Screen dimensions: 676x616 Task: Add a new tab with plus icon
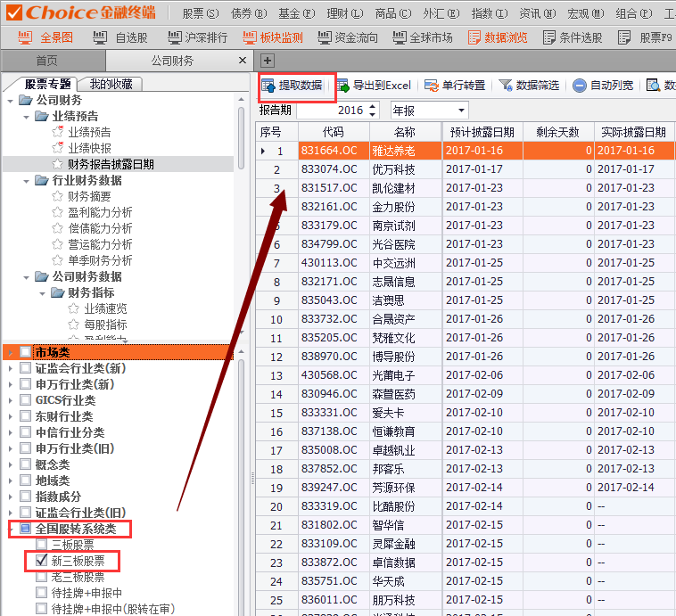pyautogui.click(x=268, y=61)
